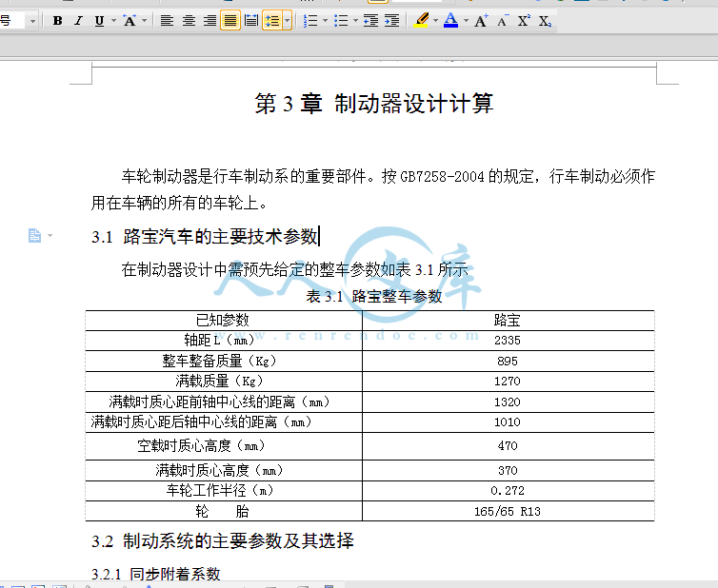Apply yellow text highlight
The height and width of the screenshot is (588, 718).
click(421, 21)
